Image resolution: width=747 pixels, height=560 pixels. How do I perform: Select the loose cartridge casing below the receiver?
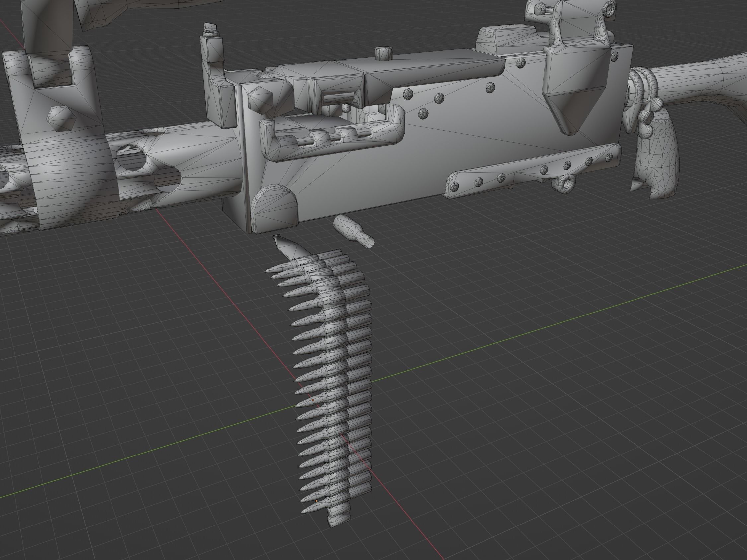click(x=353, y=232)
